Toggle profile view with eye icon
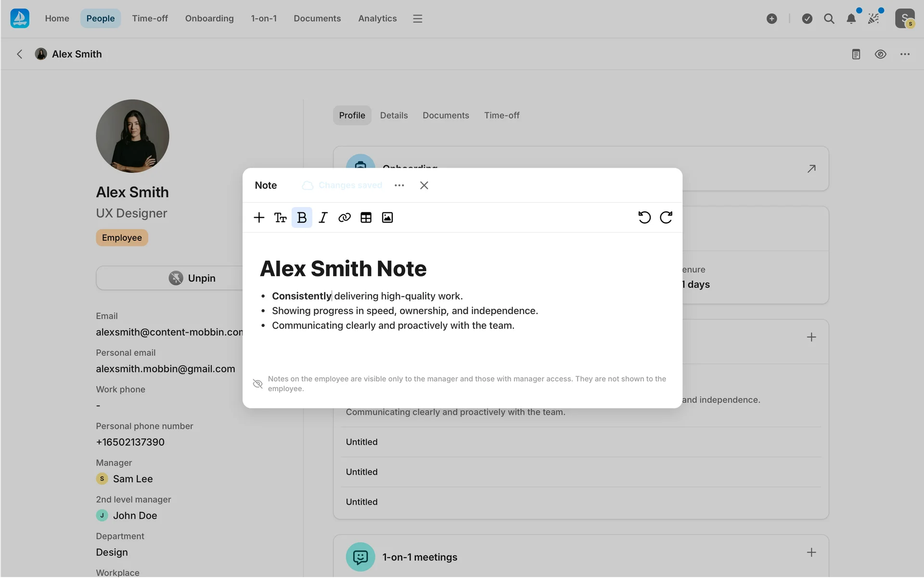Image resolution: width=924 pixels, height=578 pixels. point(880,54)
